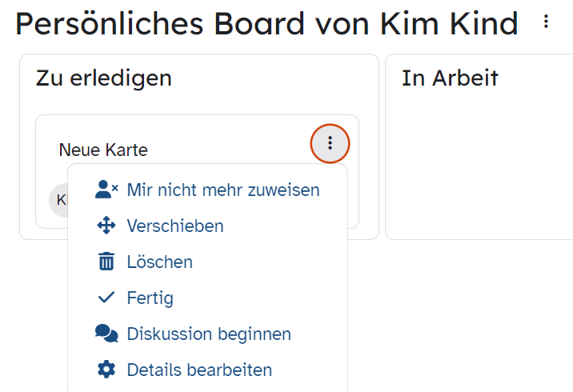The width and height of the screenshot is (573, 392).
Task: Click the gear icon for details
Action: [106, 370]
